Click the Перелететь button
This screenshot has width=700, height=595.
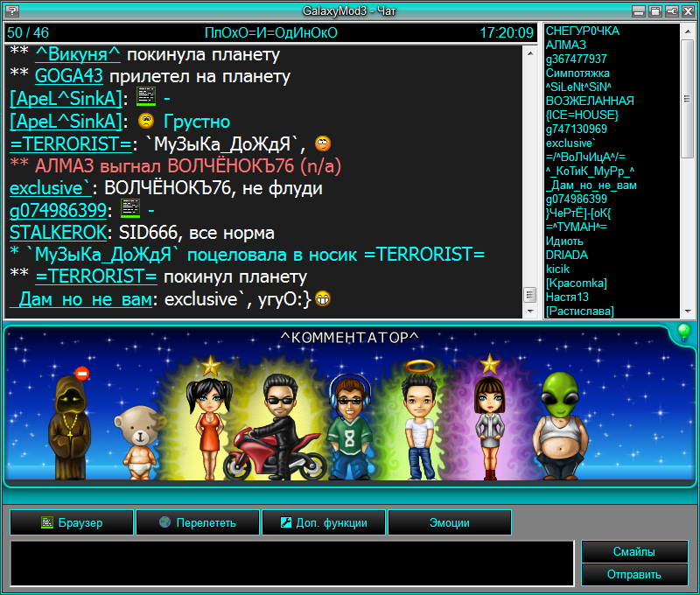(198, 522)
